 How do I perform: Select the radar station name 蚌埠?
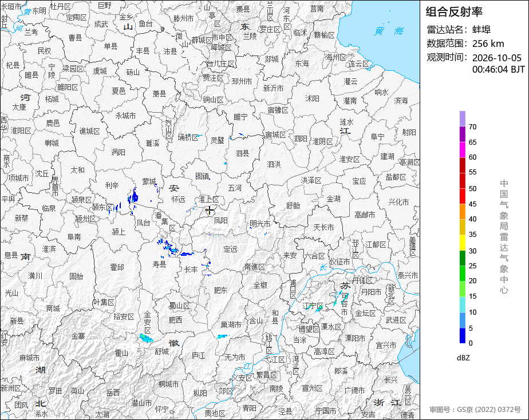click(481, 30)
